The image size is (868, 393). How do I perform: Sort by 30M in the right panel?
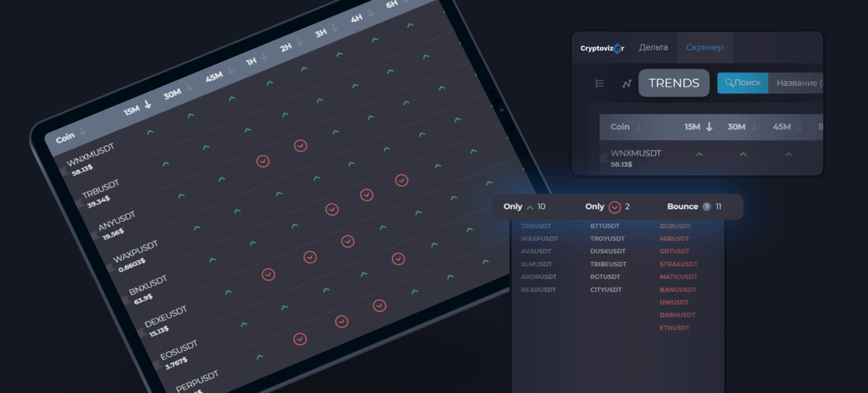tap(742, 127)
